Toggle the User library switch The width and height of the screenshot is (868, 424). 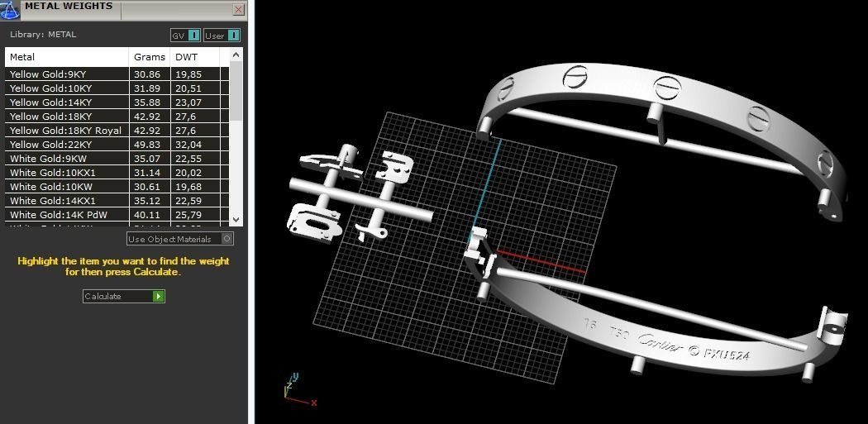point(222,36)
